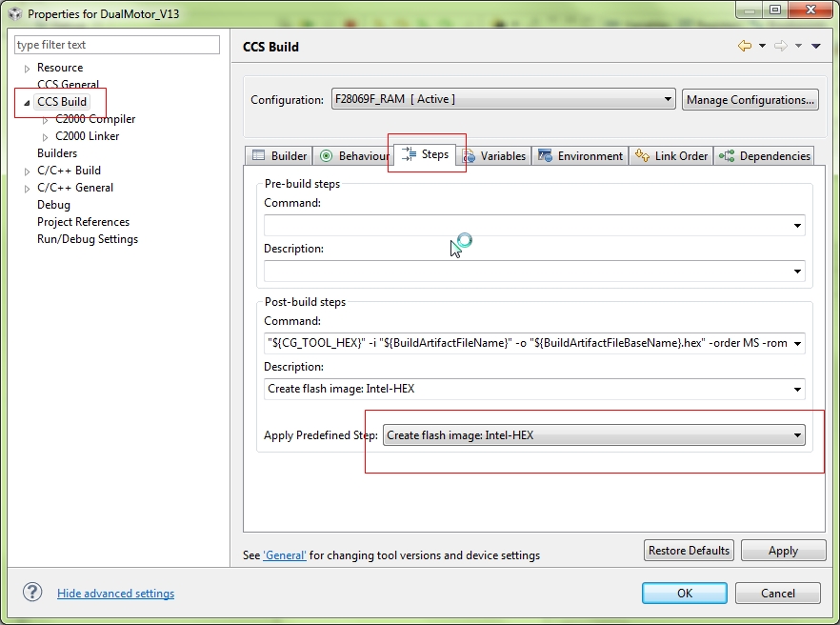The height and width of the screenshot is (625, 840).
Task: Click the Manage Configurations button
Action: 750,99
